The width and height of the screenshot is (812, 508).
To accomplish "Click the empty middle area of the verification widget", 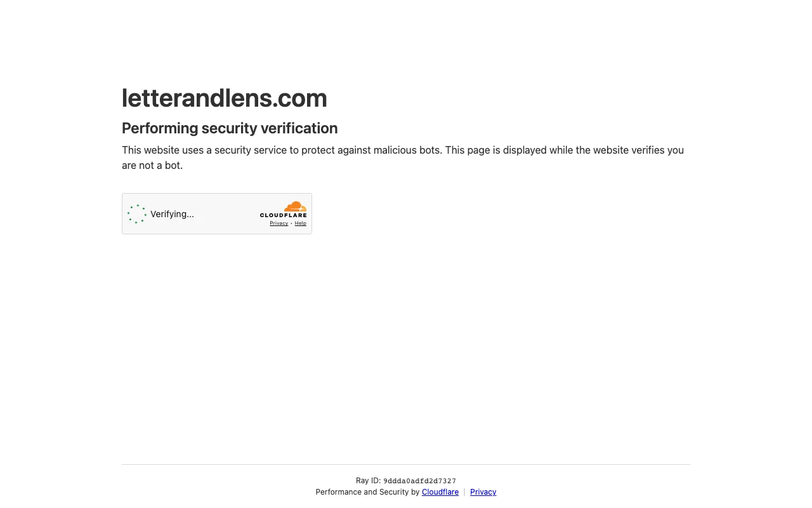I will point(226,214).
